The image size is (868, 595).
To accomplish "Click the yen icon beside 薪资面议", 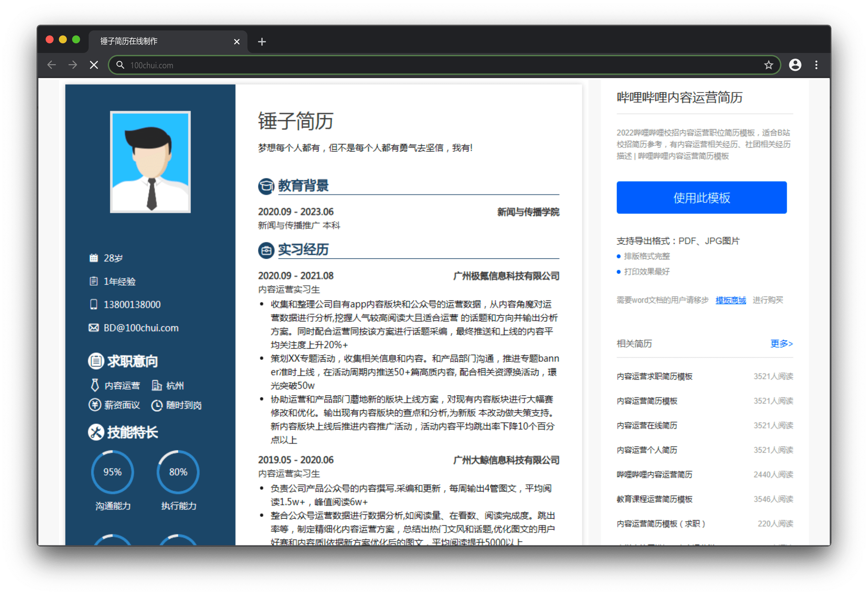I will pyautogui.click(x=95, y=405).
